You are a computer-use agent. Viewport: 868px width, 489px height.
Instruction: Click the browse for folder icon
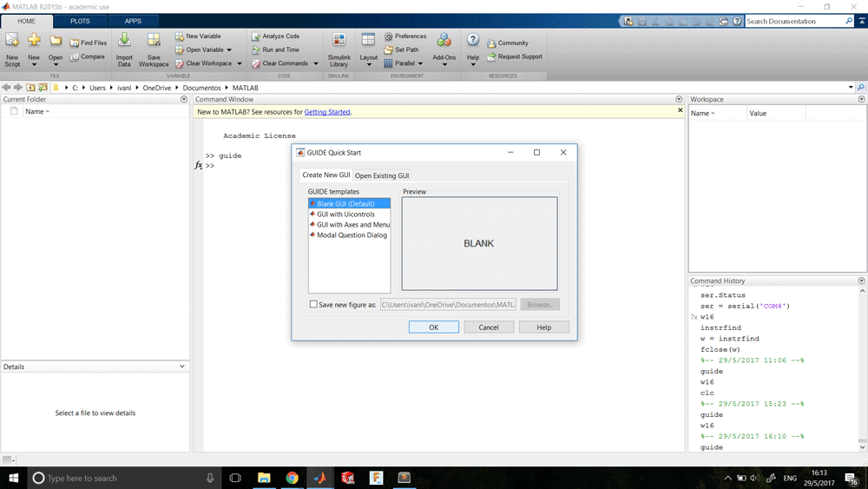[43, 88]
